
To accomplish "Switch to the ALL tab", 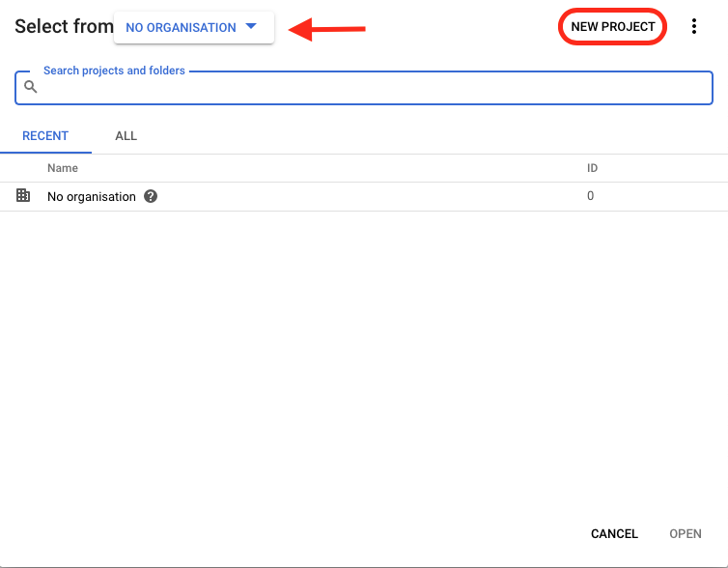I will point(126,136).
